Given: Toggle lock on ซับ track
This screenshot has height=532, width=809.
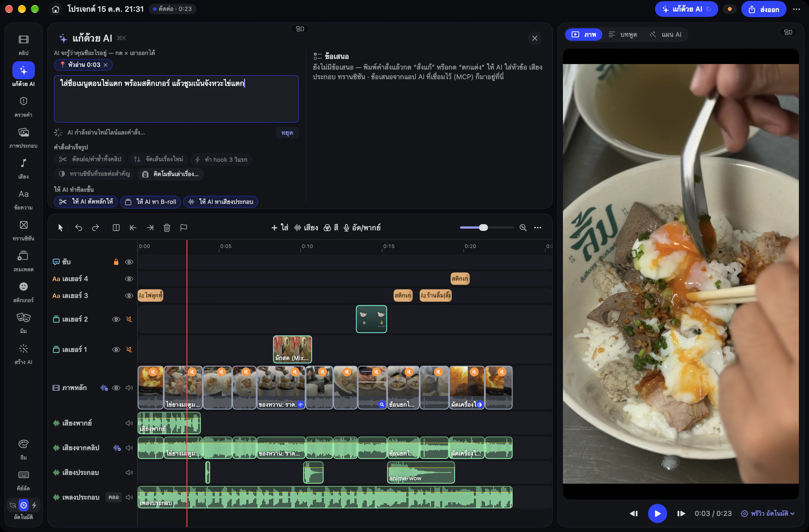Looking at the screenshot, I should click(116, 262).
